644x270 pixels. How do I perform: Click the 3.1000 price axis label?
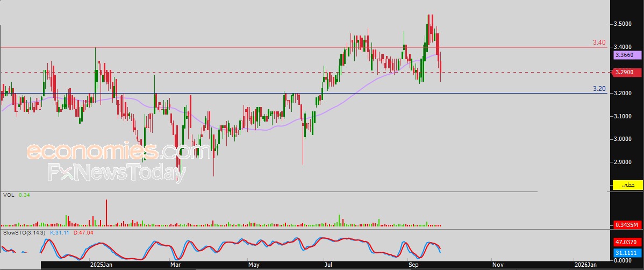tap(622, 116)
